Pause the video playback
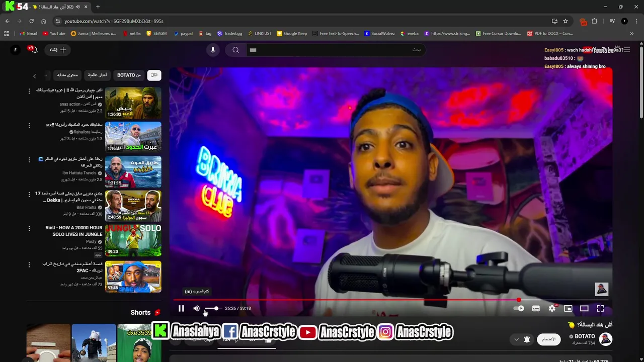644x362 pixels. point(181,308)
